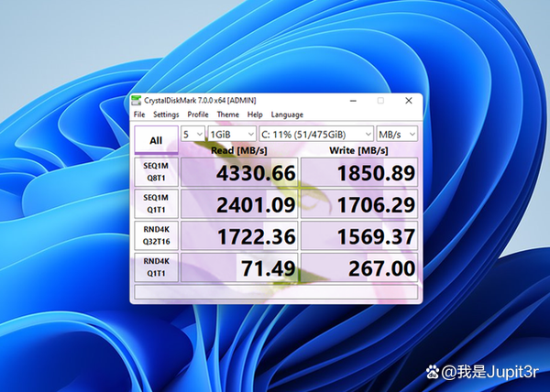
Task: Open the Theme menu
Action: click(x=227, y=114)
